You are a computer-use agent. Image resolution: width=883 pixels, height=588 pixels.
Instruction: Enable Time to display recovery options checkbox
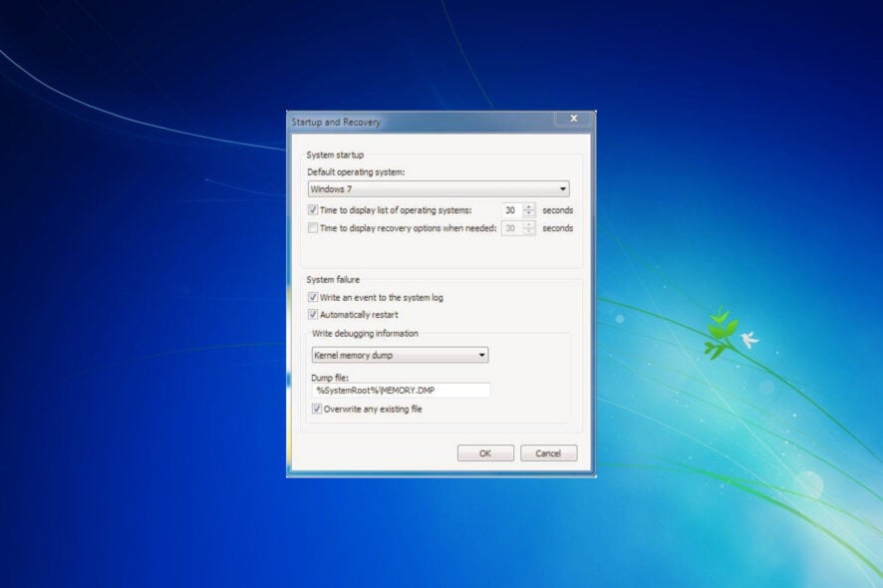pyautogui.click(x=313, y=228)
